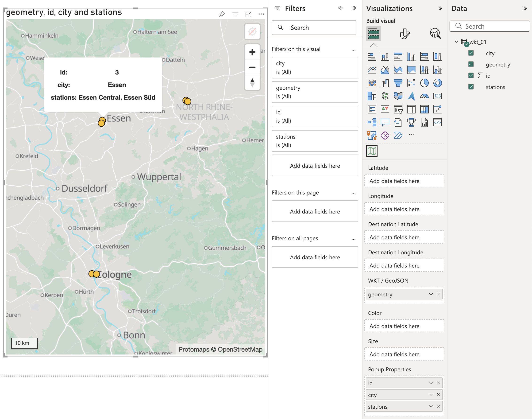Uncheck the geometry field in the Data pane

pyautogui.click(x=471, y=64)
